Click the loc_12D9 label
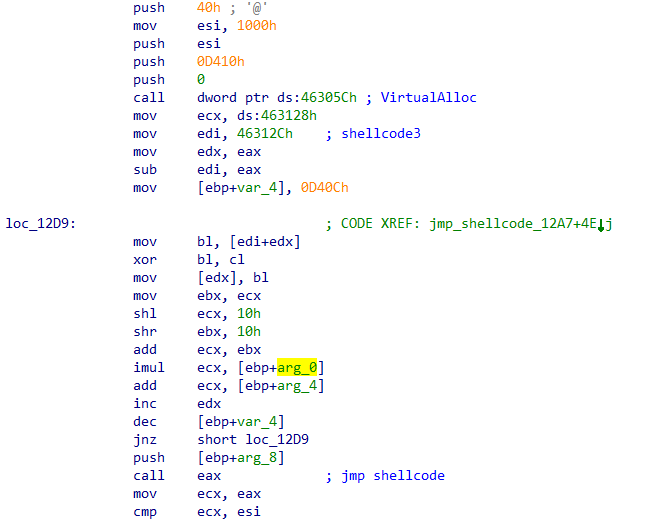Screen dimensions: 645x522 [x=41, y=223]
